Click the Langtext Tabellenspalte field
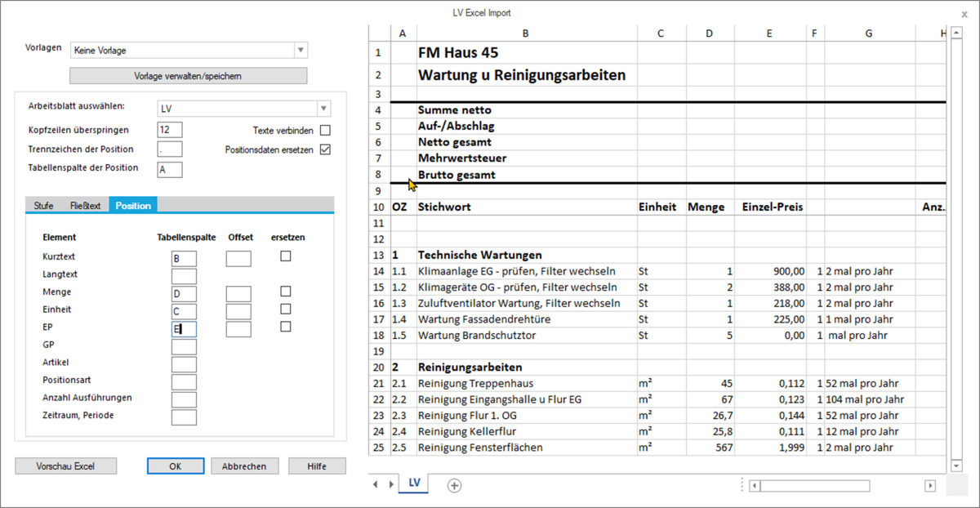980x508 pixels. [x=184, y=276]
